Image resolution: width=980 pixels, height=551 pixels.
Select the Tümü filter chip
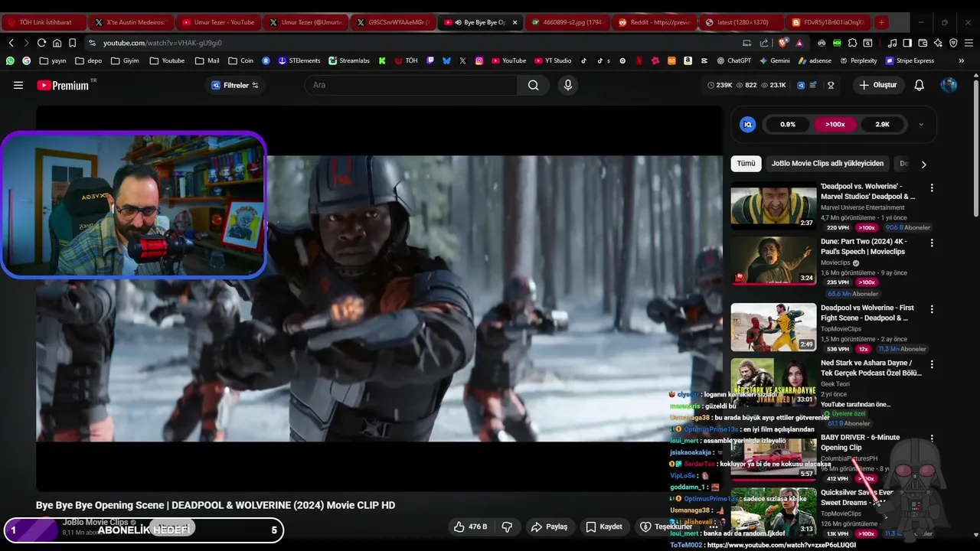pyautogui.click(x=746, y=163)
